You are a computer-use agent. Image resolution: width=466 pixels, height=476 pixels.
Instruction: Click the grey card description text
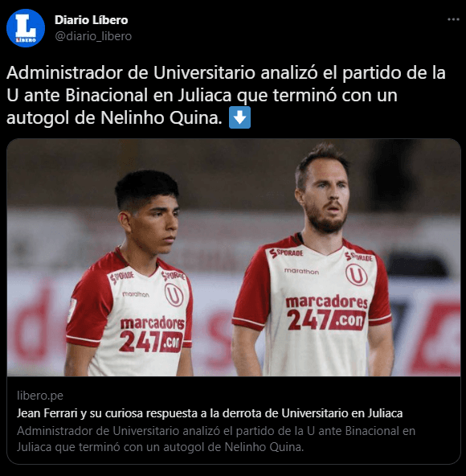pyautogui.click(x=216, y=439)
